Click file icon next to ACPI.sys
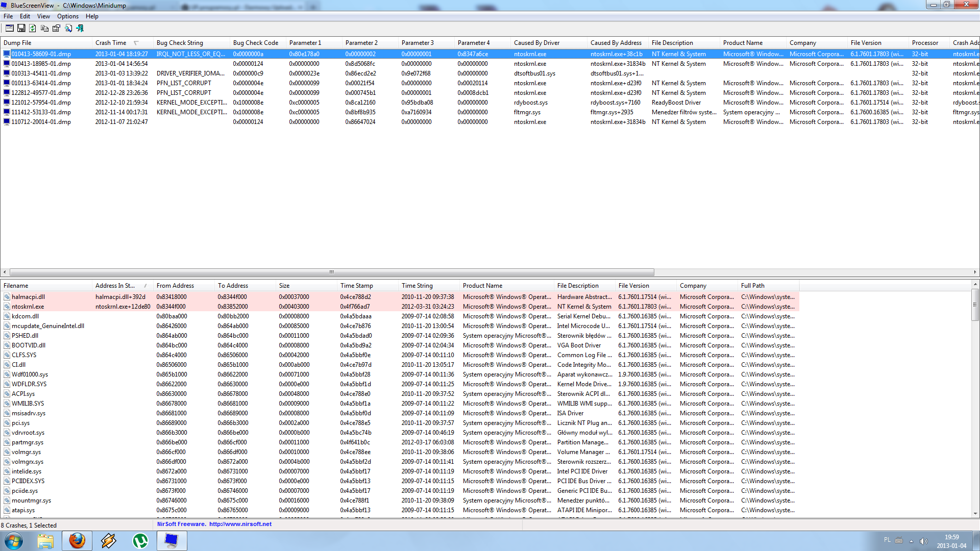Viewport: 980px width, 551px height. coord(7,394)
